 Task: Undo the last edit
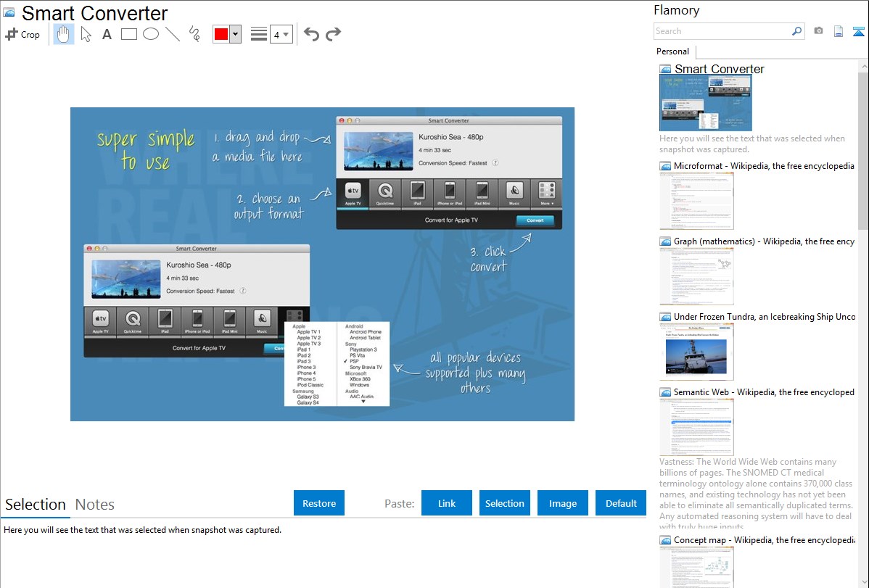(311, 34)
